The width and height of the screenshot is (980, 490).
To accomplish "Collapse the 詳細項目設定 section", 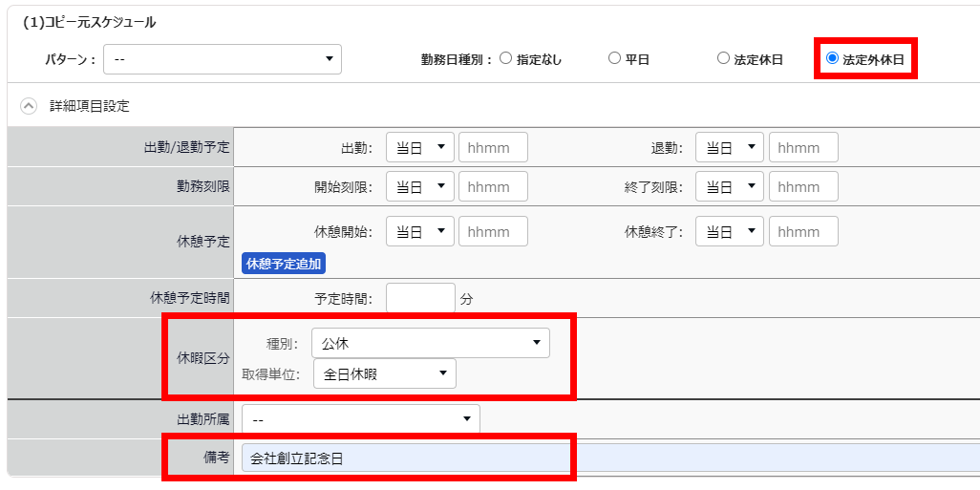I will coord(29,106).
